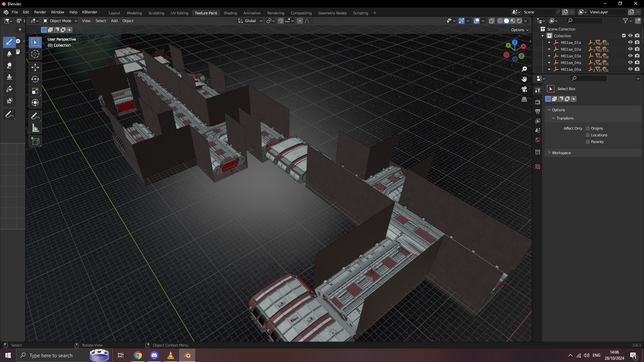This screenshot has width=644, height=362.
Task: Activate the Rotate tool
Action: click(35, 79)
